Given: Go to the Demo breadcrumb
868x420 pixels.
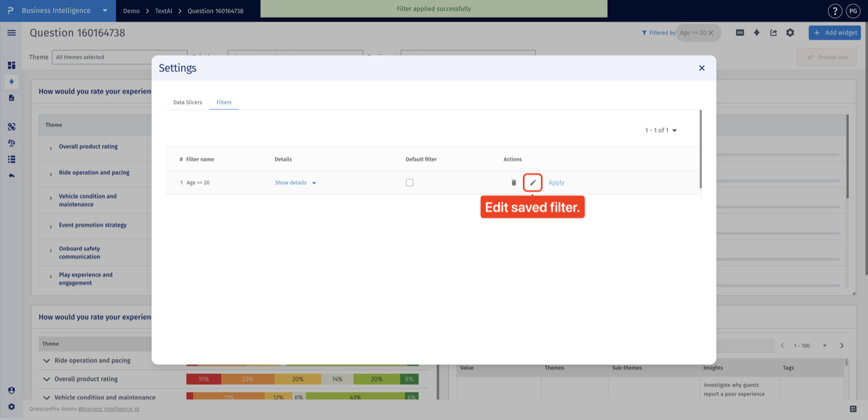Looking at the screenshot, I should point(132,11).
